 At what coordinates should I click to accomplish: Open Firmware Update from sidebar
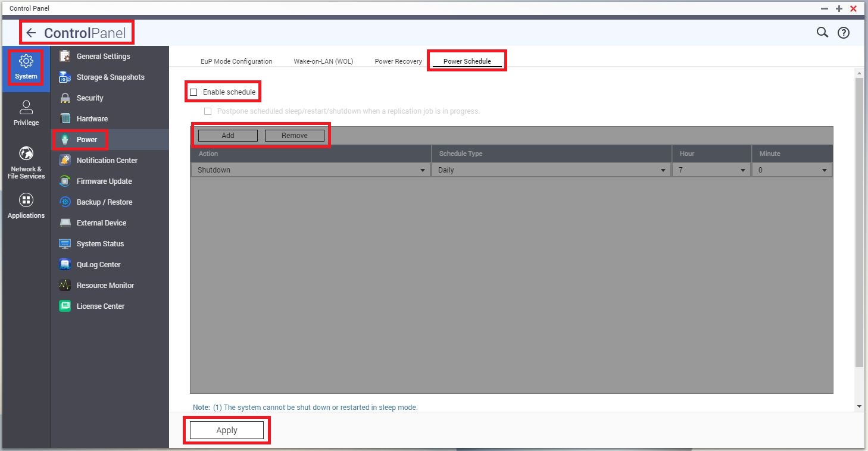104,181
